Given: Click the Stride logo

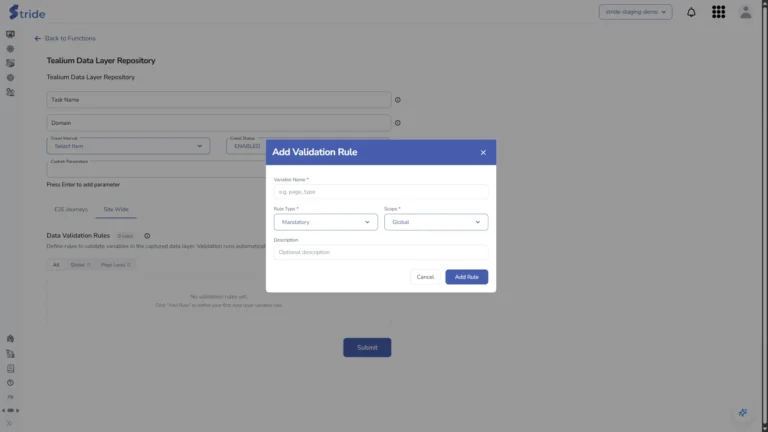Looking at the screenshot, I should click(27, 12).
